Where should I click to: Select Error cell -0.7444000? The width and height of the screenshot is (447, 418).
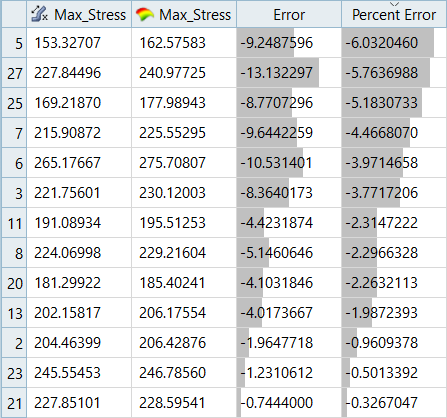(x=289, y=403)
